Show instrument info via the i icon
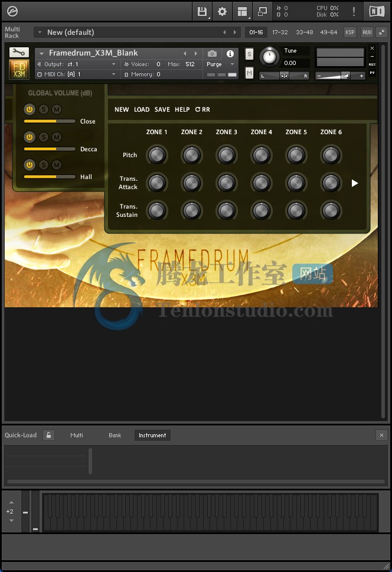Image resolution: width=392 pixels, height=572 pixels. click(x=230, y=54)
